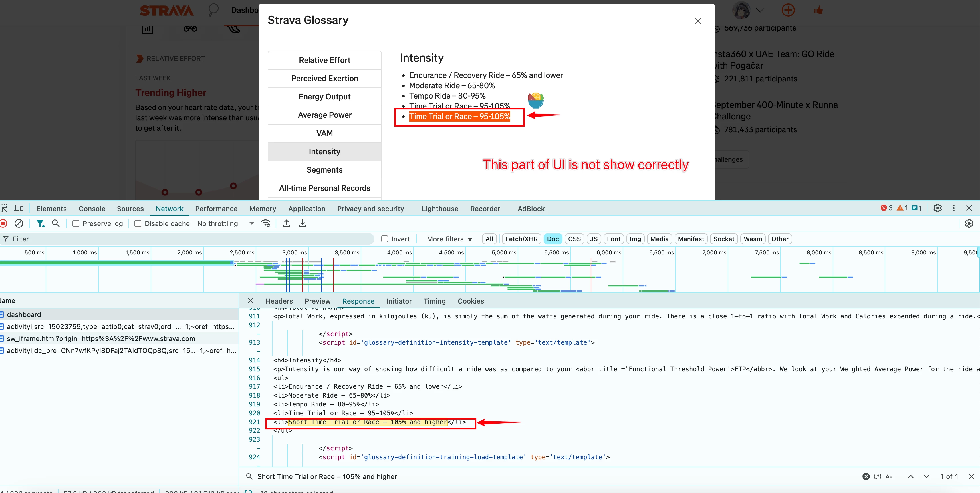The image size is (980, 493).
Task: Click the Strava logo
Action: (167, 10)
